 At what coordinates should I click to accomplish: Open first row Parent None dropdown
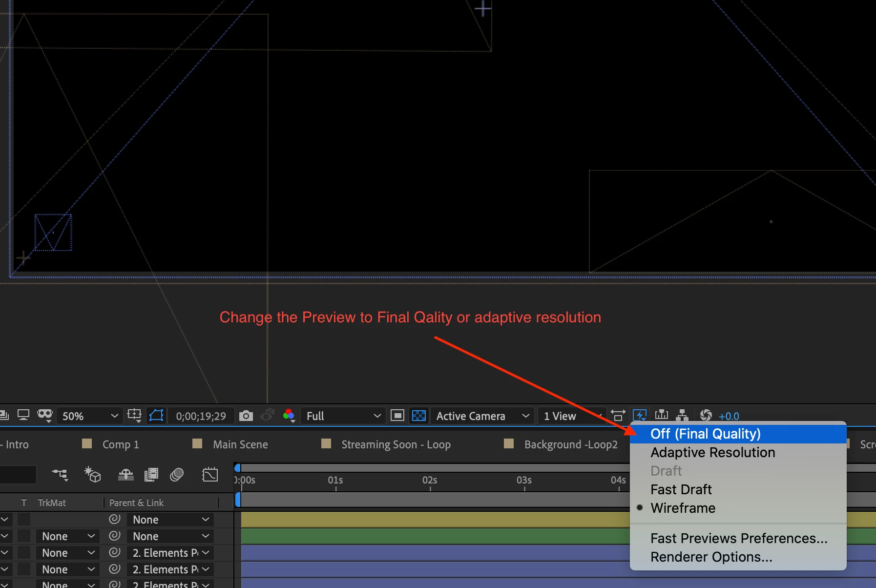(170, 520)
